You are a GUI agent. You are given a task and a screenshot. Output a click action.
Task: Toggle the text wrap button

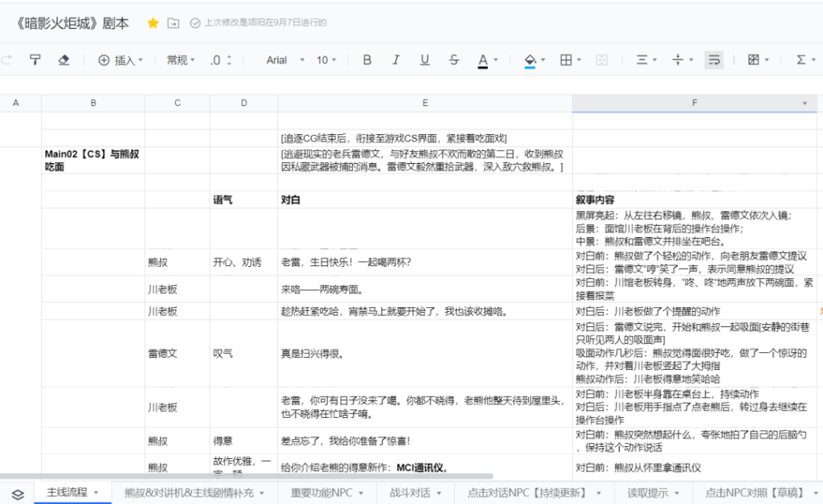coord(714,59)
